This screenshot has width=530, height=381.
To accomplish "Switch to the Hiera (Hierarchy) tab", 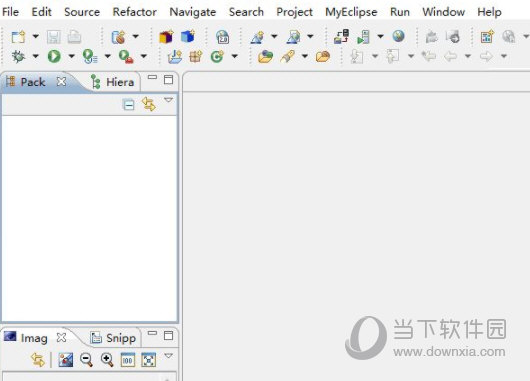I will (x=113, y=82).
